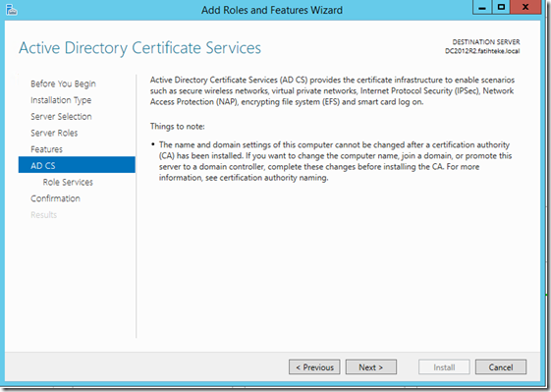Click the disabled Results step
Image resolution: width=551 pixels, height=392 pixels.
[43, 215]
